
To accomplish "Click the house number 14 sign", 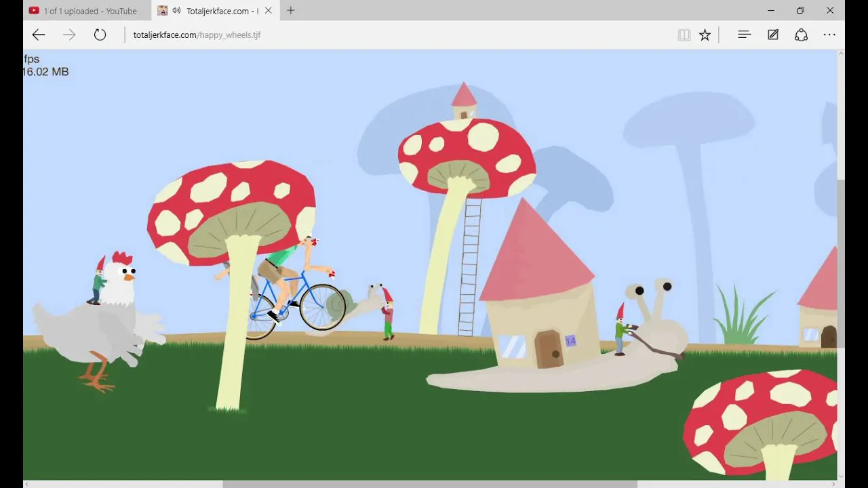I will click(570, 341).
